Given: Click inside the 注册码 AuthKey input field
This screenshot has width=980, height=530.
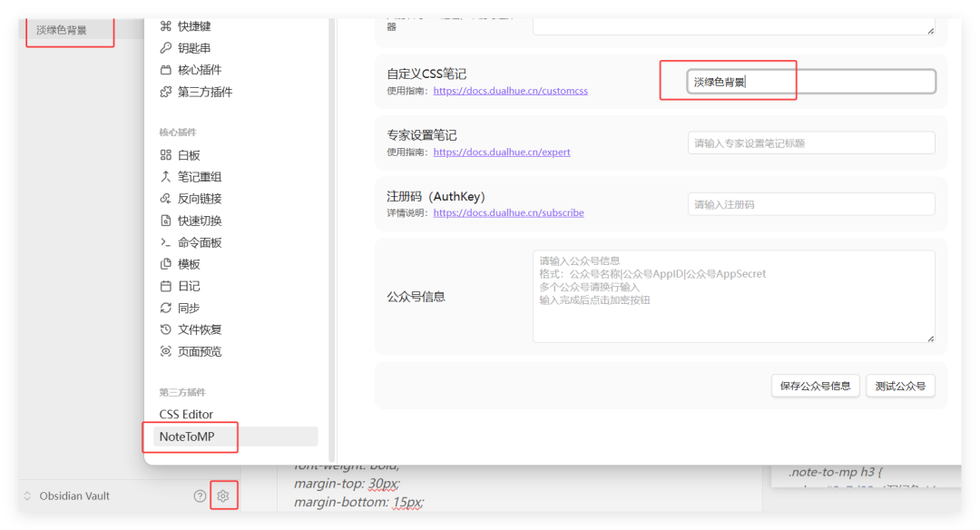Looking at the screenshot, I should [x=810, y=203].
